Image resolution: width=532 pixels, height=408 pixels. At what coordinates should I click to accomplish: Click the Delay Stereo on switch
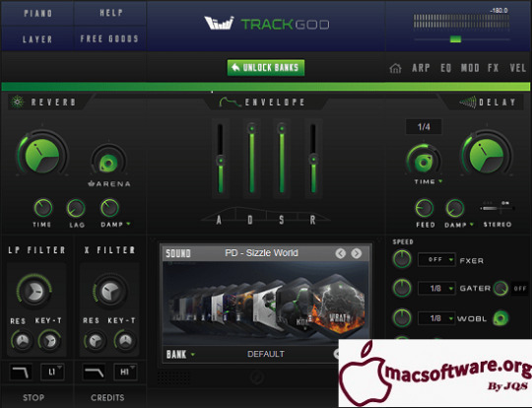point(498,207)
